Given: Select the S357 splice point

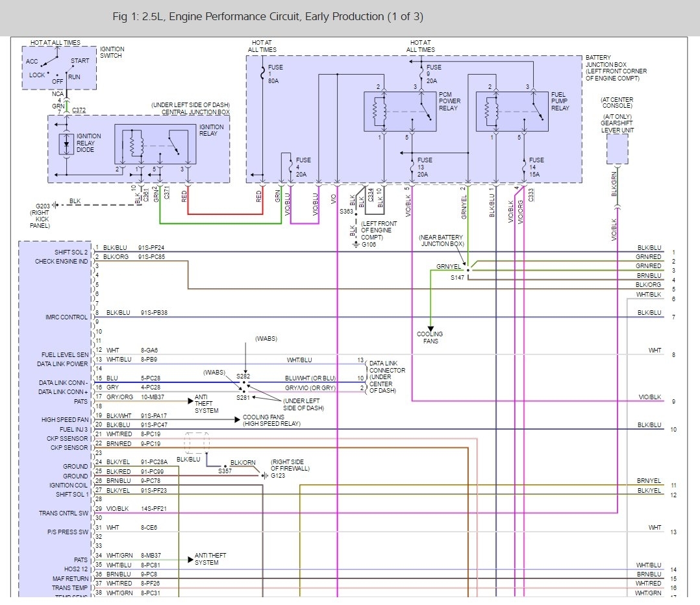Looking at the screenshot, I should [224, 466].
